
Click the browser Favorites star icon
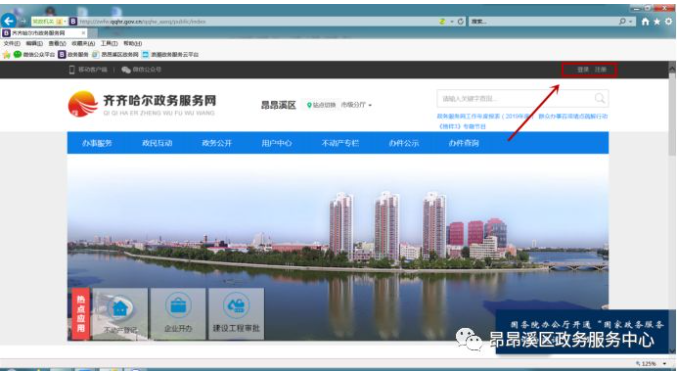tap(657, 21)
